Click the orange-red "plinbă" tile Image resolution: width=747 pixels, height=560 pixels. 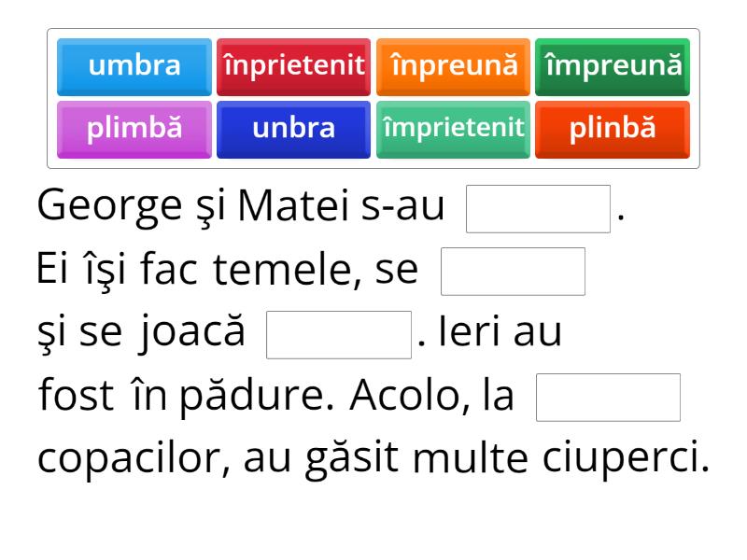(613, 130)
